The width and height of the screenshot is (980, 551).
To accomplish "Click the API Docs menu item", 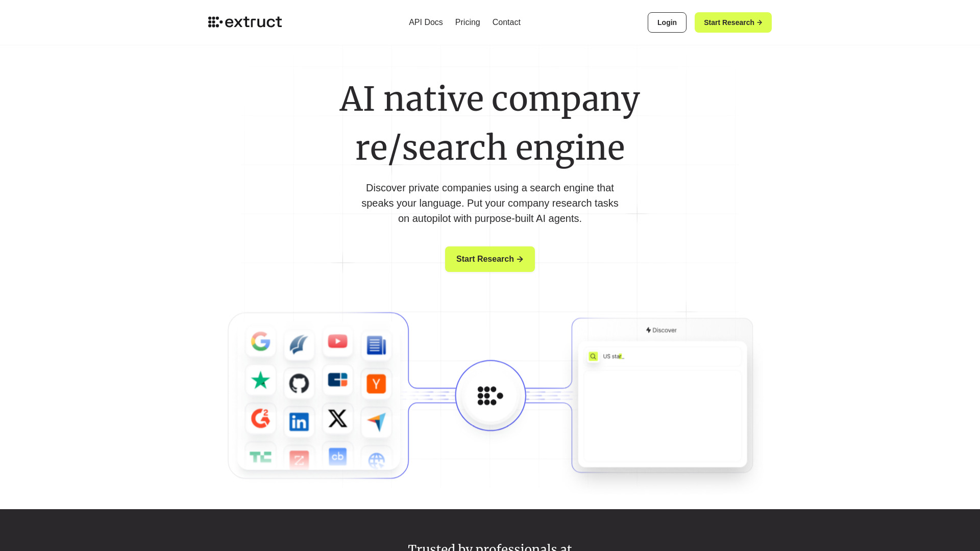I will tap(425, 22).
